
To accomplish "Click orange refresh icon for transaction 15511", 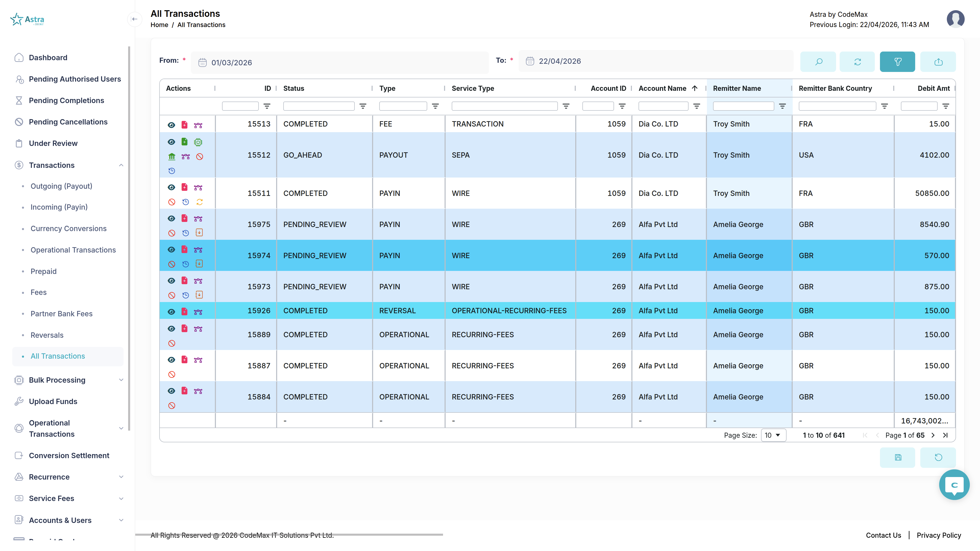I will tap(199, 202).
